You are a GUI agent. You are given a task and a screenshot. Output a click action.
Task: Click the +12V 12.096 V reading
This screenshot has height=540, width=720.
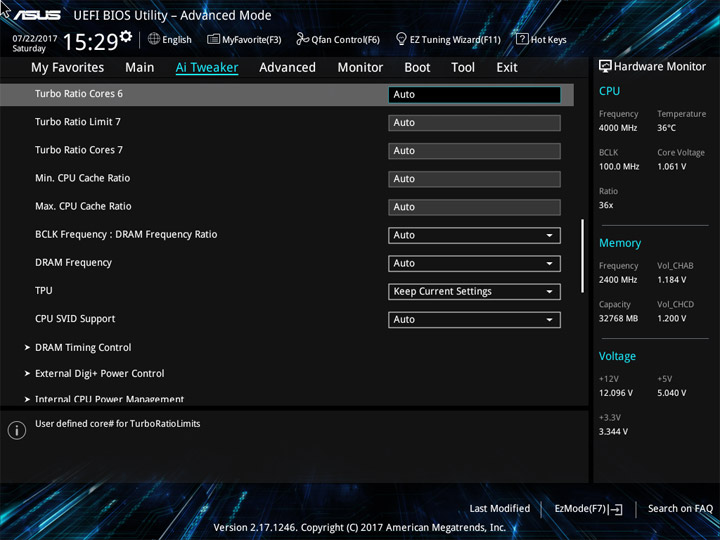pos(615,393)
